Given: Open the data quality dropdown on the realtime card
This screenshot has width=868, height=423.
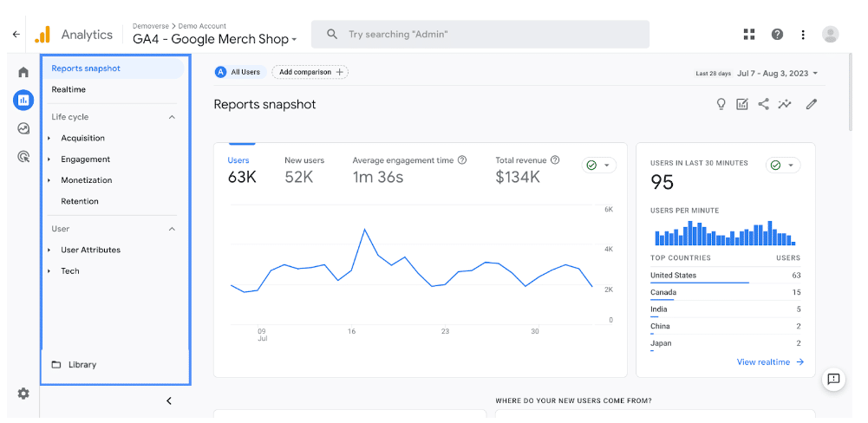Looking at the screenshot, I should pyautogui.click(x=783, y=166).
